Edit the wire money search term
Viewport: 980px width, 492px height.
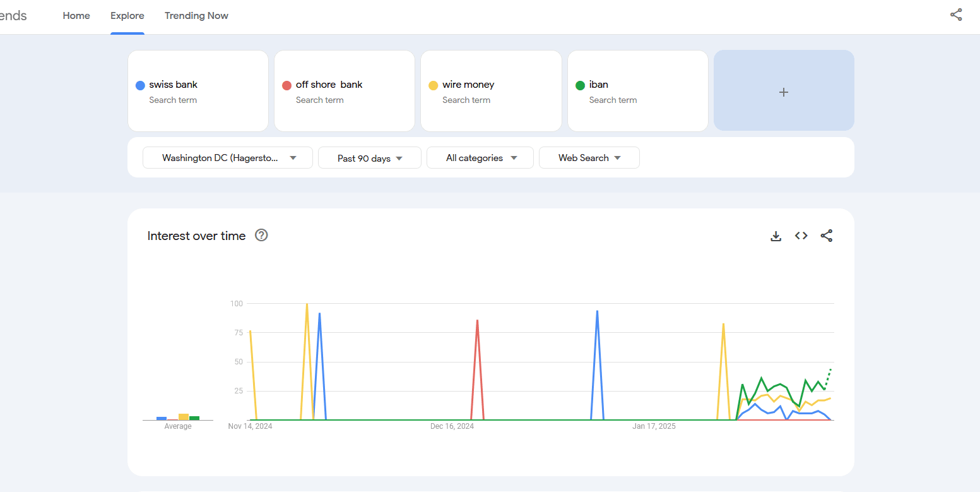(x=468, y=85)
